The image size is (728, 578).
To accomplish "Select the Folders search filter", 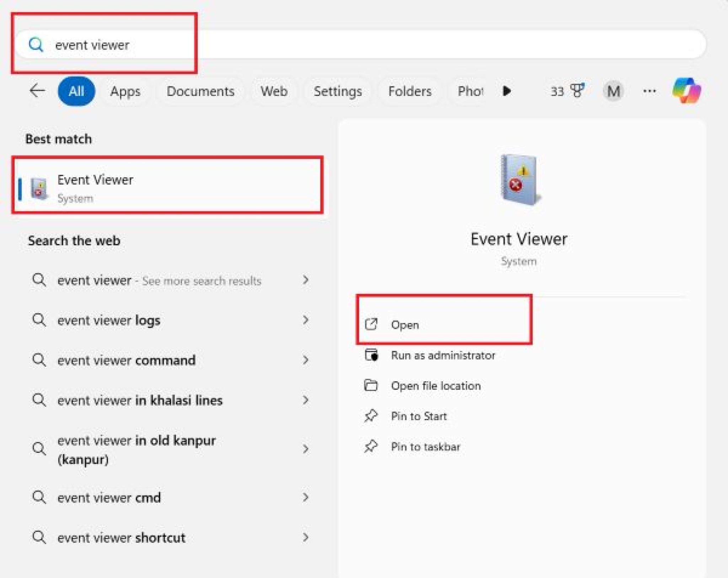I will [409, 91].
